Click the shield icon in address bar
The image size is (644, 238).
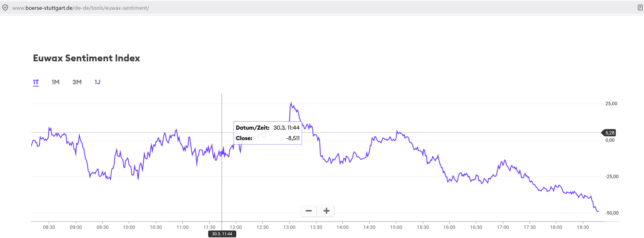point(5,8)
